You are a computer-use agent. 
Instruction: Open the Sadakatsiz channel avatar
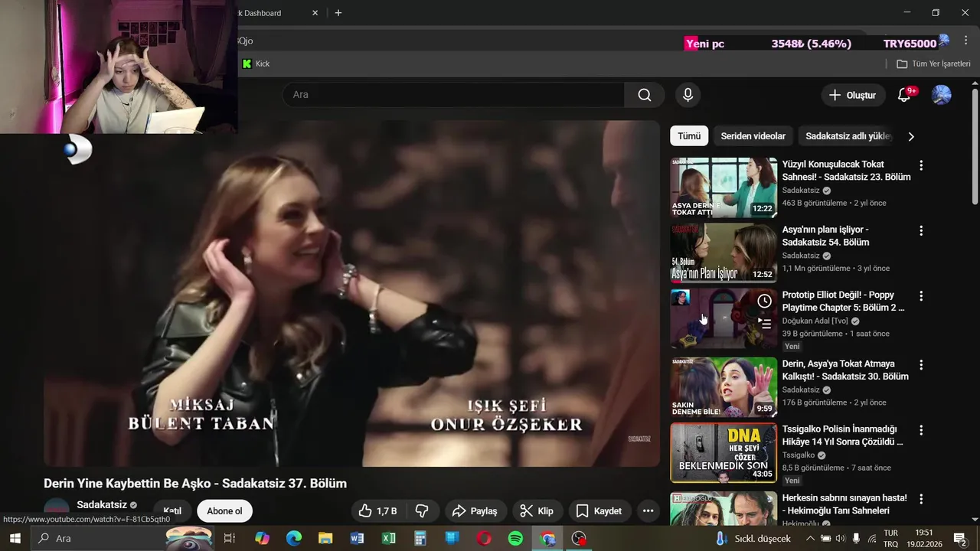click(x=57, y=507)
